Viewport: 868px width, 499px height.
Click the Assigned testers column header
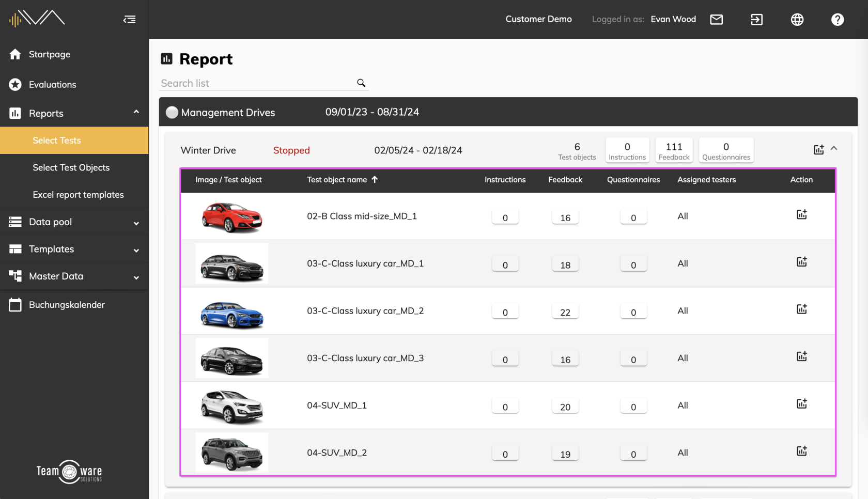(x=706, y=180)
